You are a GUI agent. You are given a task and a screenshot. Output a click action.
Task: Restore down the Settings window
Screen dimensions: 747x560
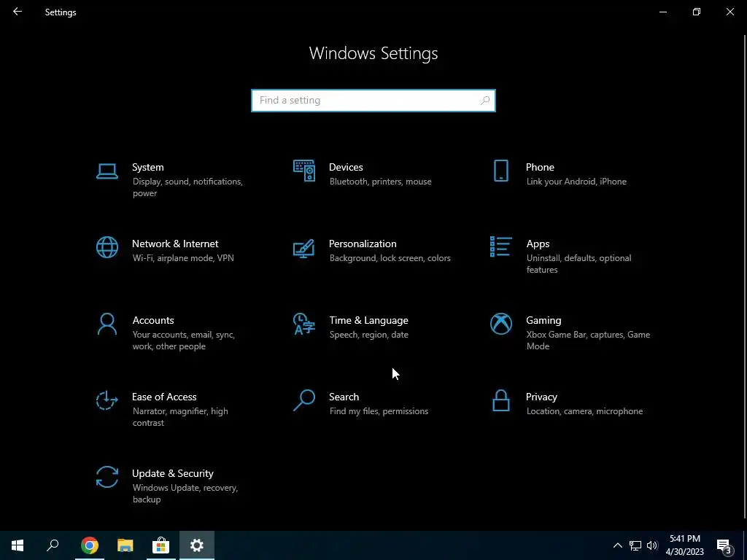(697, 12)
